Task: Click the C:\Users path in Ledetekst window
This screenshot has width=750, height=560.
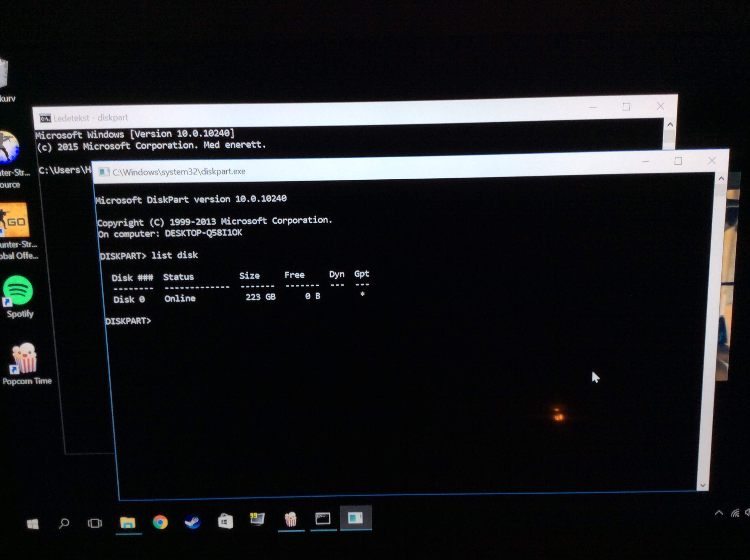Action: (x=65, y=170)
